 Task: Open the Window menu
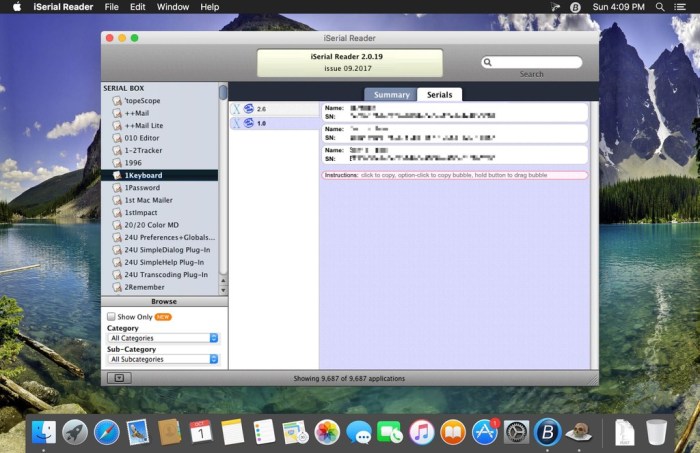click(173, 7)
